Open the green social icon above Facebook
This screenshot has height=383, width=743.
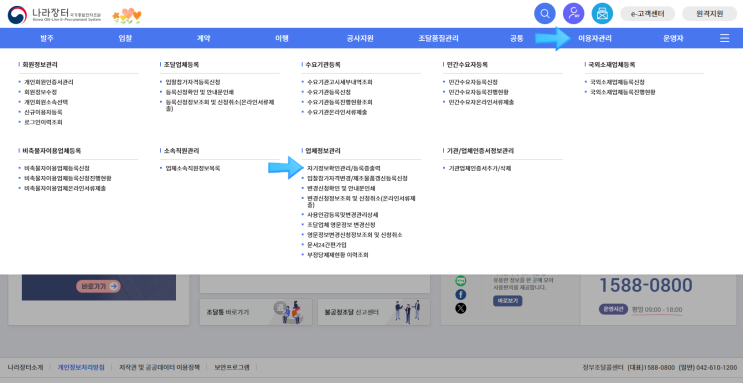pyautogui.click(x=461, y=281)
